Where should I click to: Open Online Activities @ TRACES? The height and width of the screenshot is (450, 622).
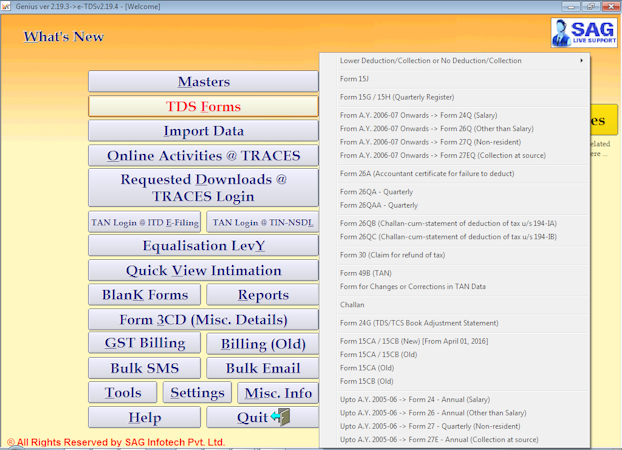click(203, 156)
